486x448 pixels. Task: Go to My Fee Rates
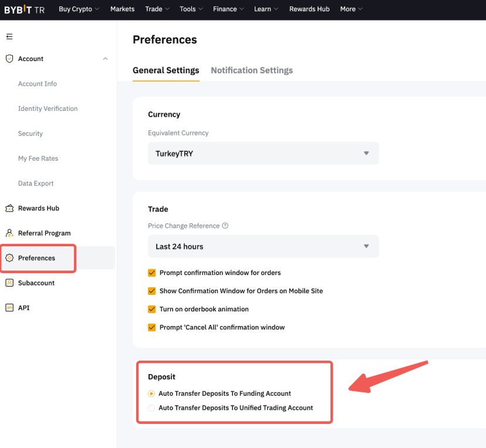click(x=38, y=158)
